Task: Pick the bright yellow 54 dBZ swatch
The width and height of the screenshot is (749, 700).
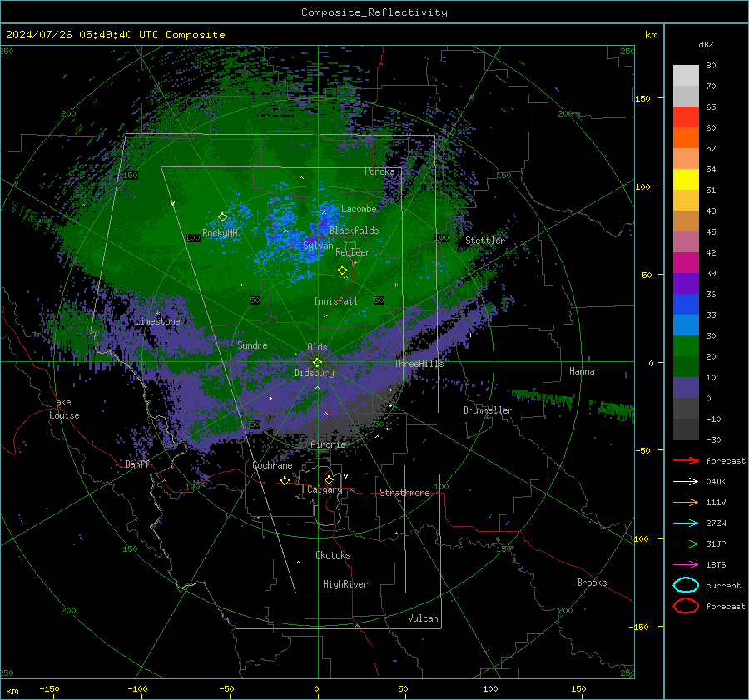Action: 686,179
